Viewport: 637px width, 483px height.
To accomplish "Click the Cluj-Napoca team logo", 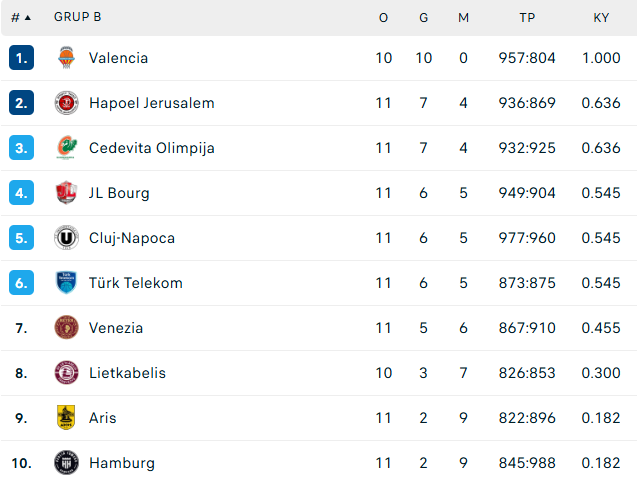I will point(66,238).
